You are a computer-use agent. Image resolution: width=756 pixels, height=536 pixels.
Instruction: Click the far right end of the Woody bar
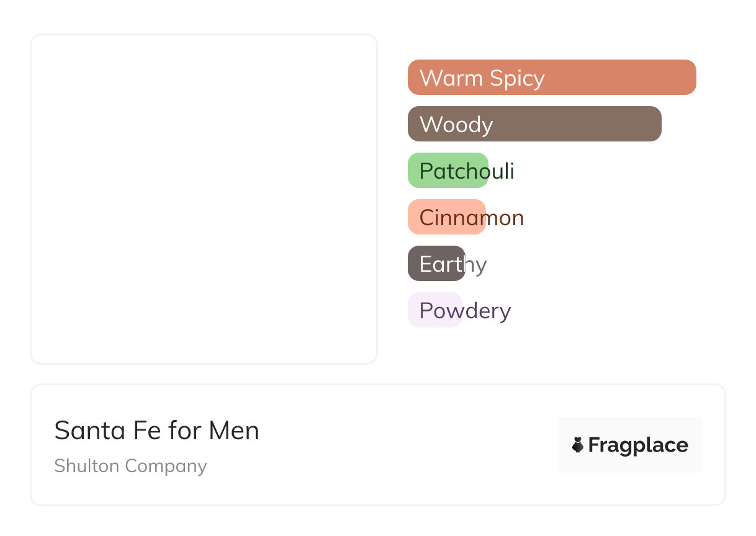click(654, 124)
